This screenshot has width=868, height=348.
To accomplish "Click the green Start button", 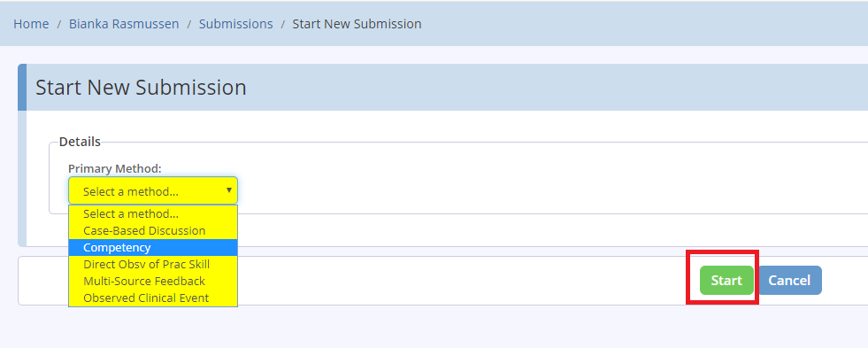I will (x=726, y=281).
